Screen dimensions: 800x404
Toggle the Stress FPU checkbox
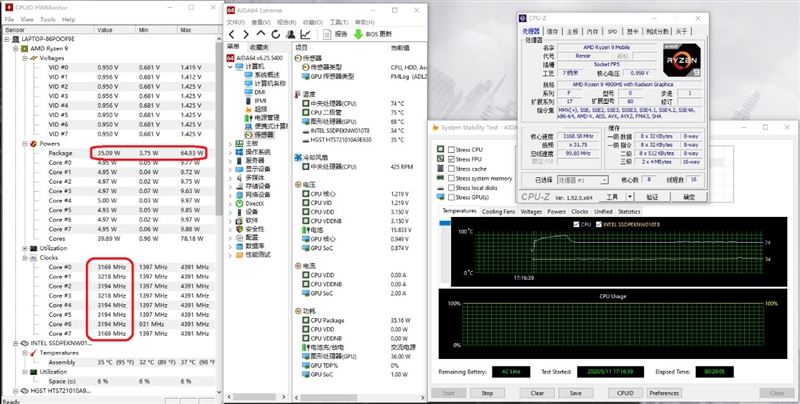coord(451,159)
